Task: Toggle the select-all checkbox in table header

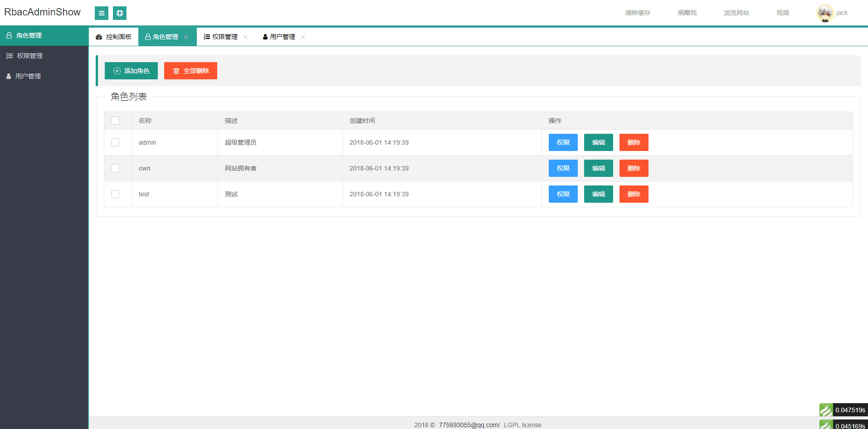Action: pyautogui.click(x=115, y=121)
